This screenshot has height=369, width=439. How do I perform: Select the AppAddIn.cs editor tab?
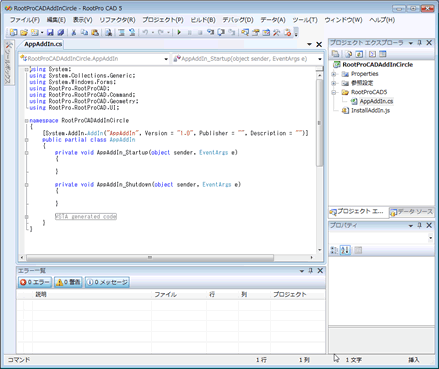pyautogui.click(x=43, y=44)
